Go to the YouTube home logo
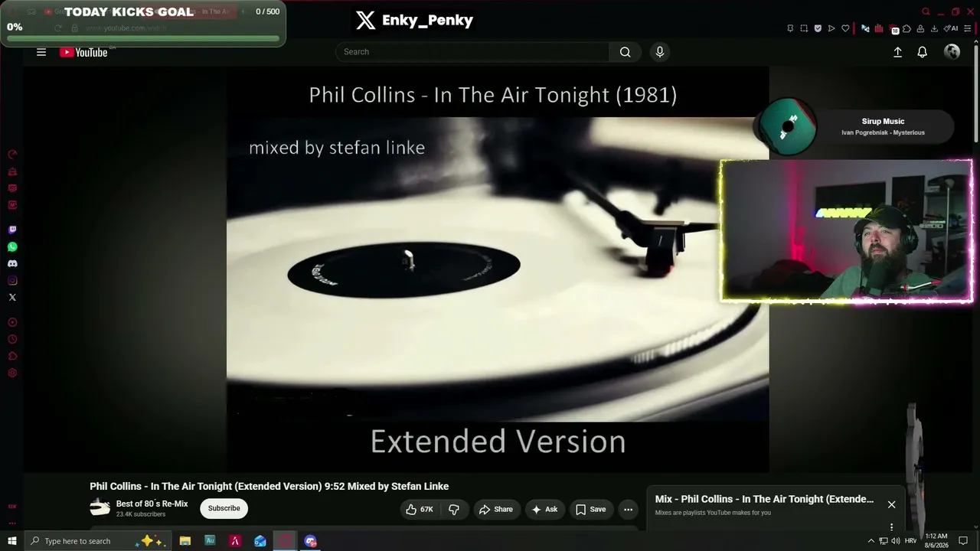 (83, 52)
